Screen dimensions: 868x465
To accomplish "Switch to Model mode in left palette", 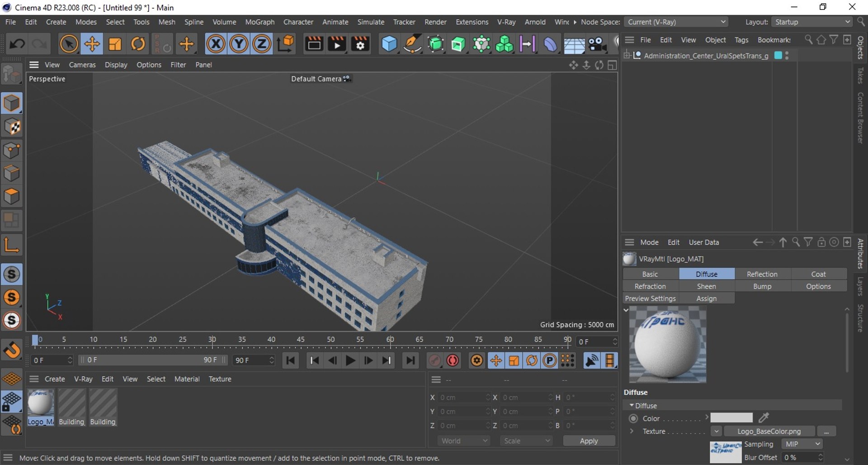I will click(12, 104).
